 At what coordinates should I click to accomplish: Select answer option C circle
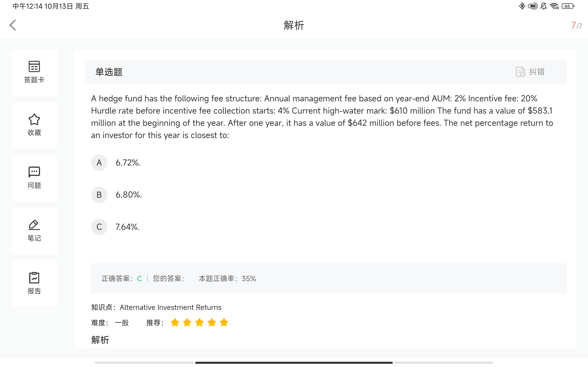[x=99, y=227]
